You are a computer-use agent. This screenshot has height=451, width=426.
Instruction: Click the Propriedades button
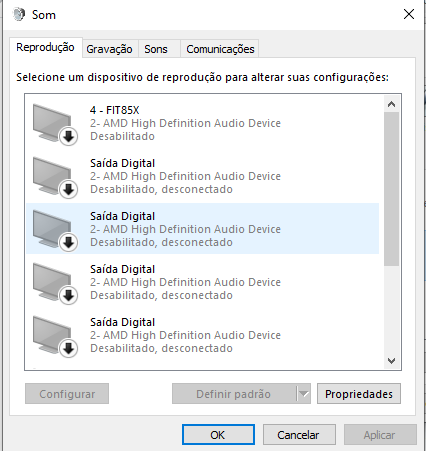pos(359,394)
